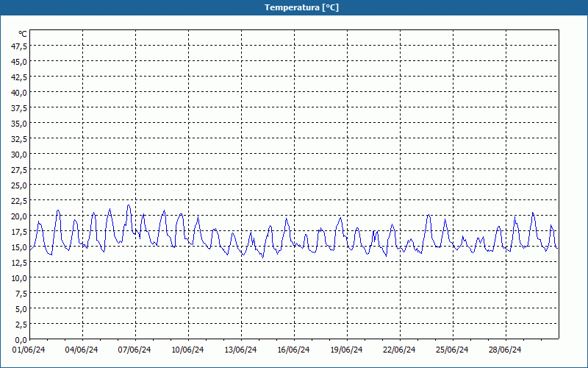The width and height of the screenshot is (588, 368).
Task: Click the 40,0 y-axis label
Action: point(20,93)
